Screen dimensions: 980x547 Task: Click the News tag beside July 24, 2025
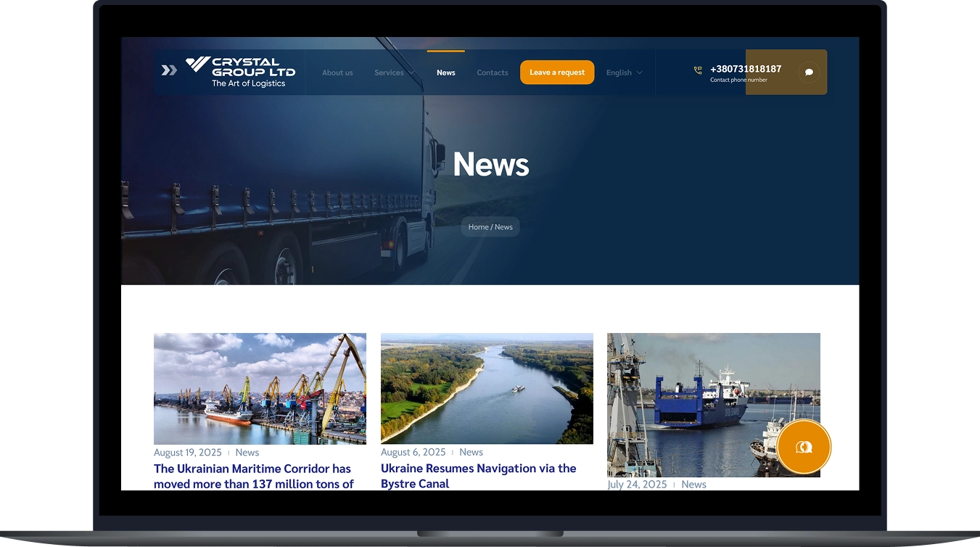(x=693, y=484)
